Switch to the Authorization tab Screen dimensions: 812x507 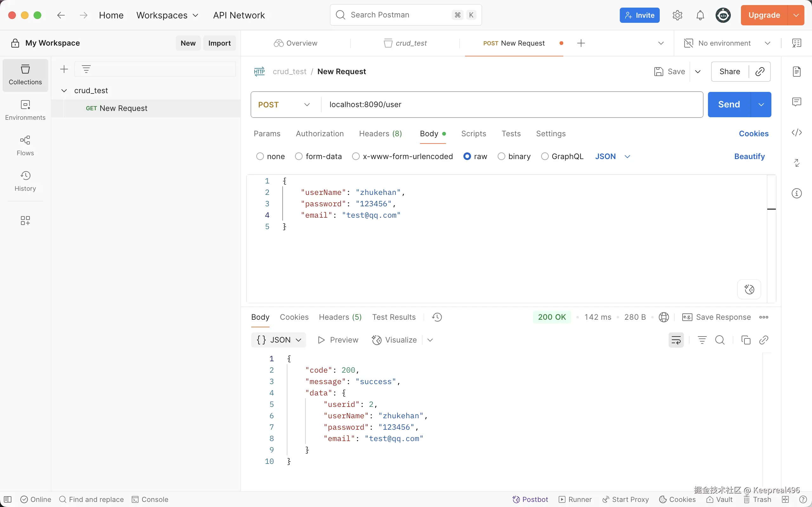point(319,133)
